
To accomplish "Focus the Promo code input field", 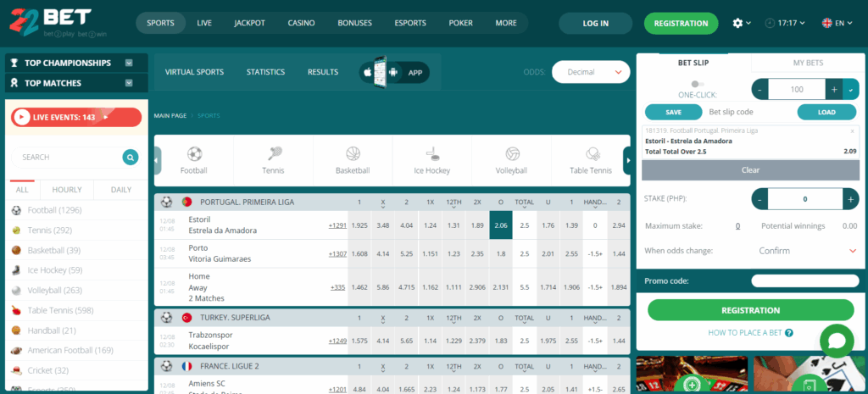I will (x=805, y=280).
